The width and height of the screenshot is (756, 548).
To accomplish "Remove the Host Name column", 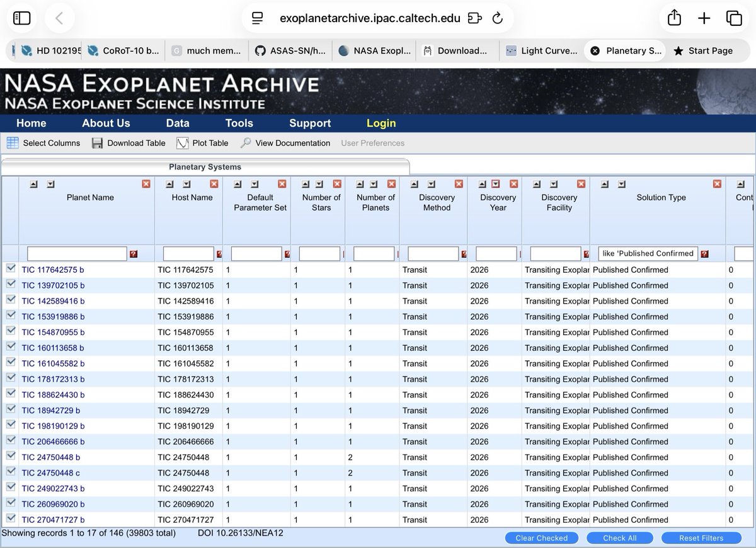I will pos(214,185).
